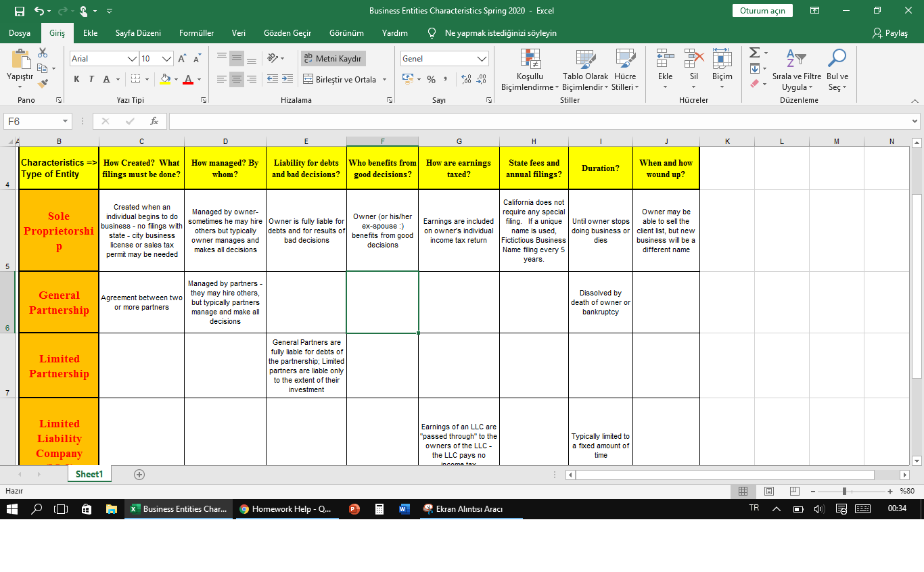The image size is (924, 572).
Task: Undo the last action
Action: coord(39,11)
